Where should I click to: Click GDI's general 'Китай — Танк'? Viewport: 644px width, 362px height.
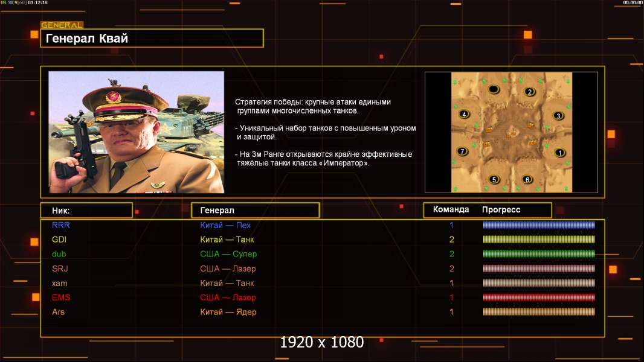click(227, 240)
